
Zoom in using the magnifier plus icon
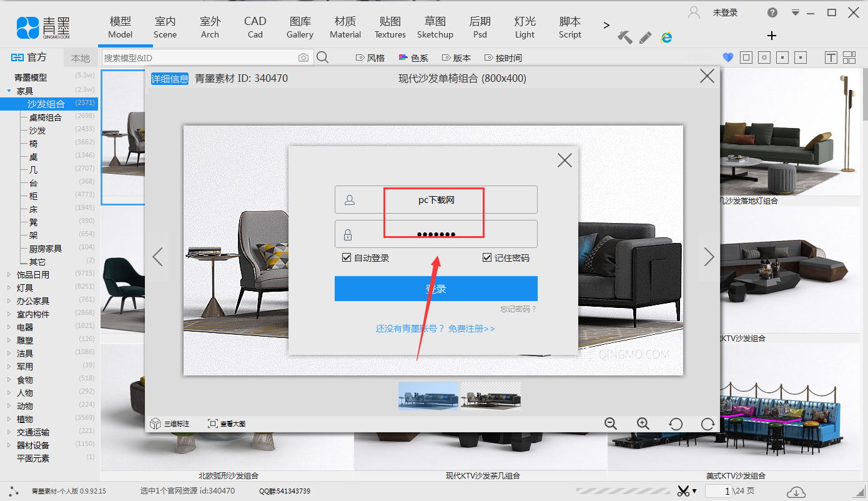click(x=643, y=424)
